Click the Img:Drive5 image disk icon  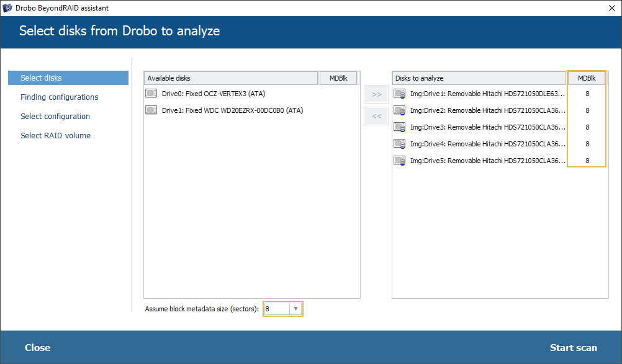400,161
